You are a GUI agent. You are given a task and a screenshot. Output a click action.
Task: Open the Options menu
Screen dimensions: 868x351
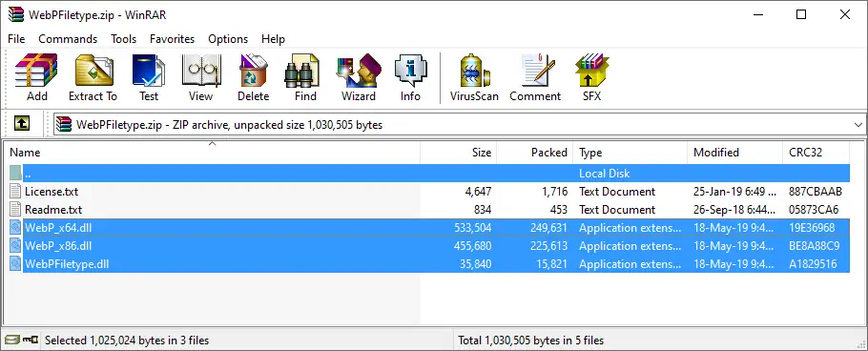tap(228, 39)
